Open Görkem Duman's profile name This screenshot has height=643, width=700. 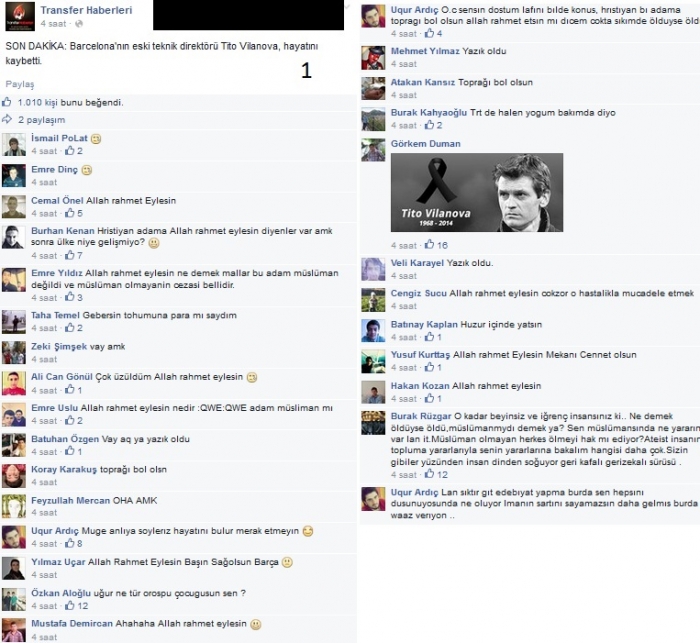[425, 144]
